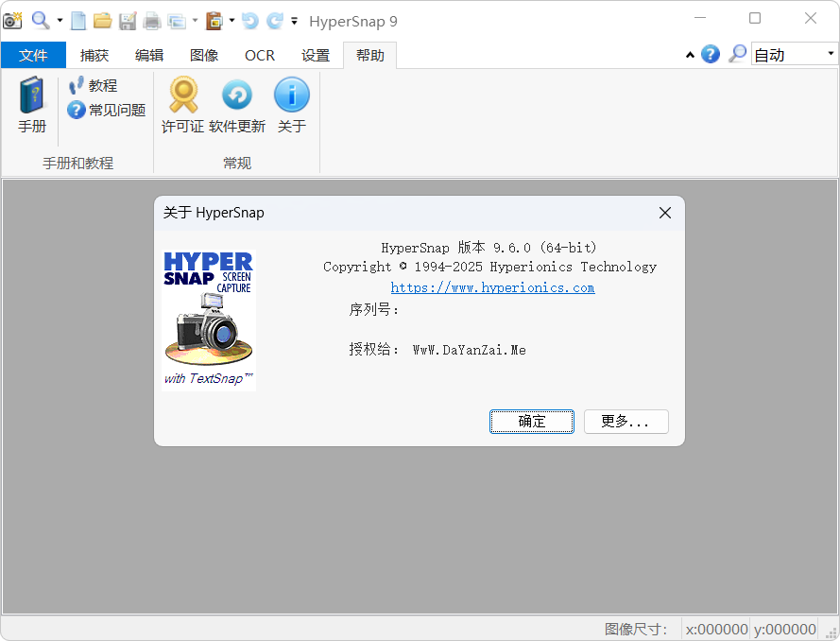The height and width of the screenshot is (641, 840).
Task: Open the 文件 file menu
Action: pos(33,55)
